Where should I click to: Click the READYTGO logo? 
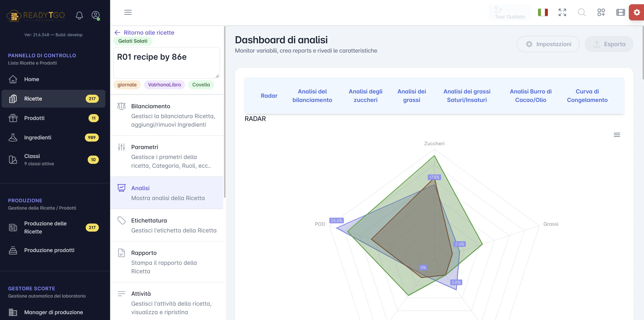(36, 16)
